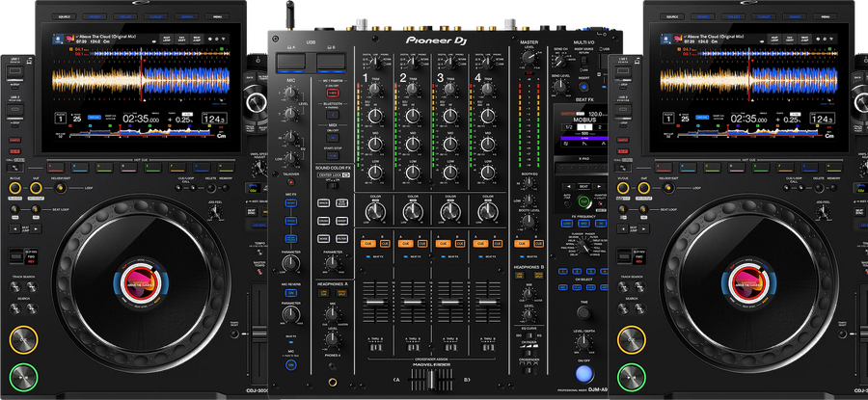
Task: Trigger Hot Cue B on the left deck
Action: (80, 167)
